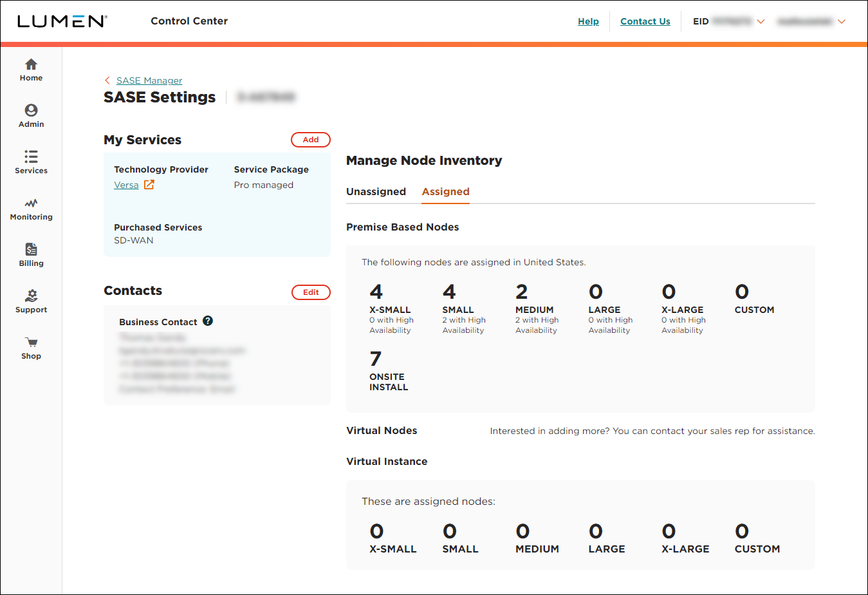Viewport: 868px width, 595px height.
Task: Click the X-LARGE premise node count
Action: click(669, 292)
